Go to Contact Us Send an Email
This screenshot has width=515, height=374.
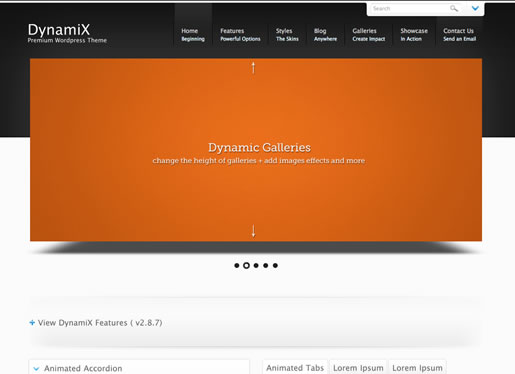pyautogui.click(x=460, y=35)
